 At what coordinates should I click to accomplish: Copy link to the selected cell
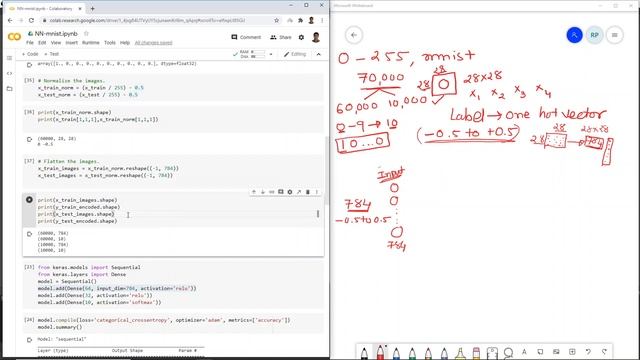(272, 192)
